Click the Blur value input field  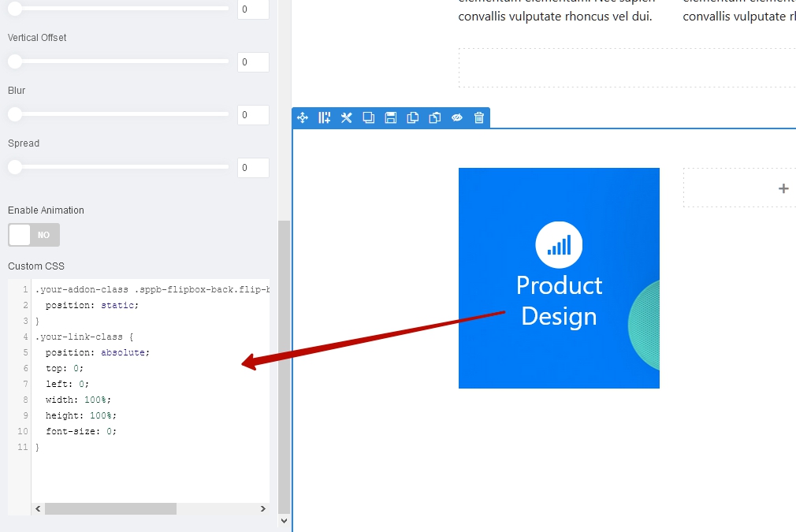pos(253,115)
